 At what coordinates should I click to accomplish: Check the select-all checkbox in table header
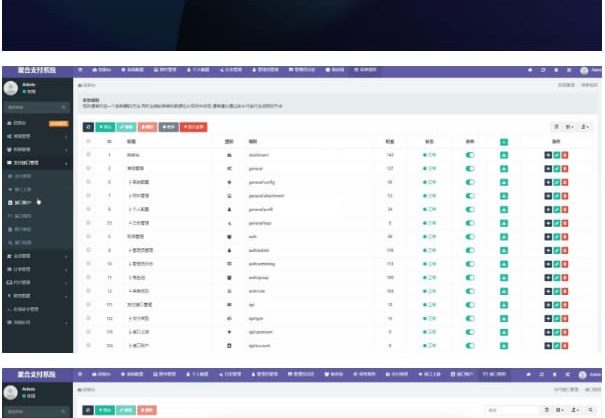88,141
